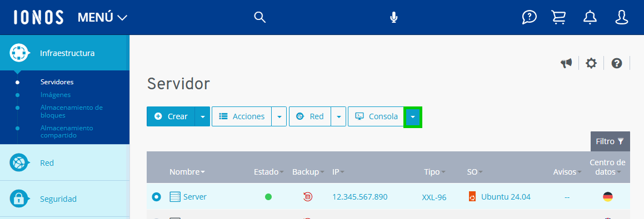Open Almacenamiento de bloques in sidebar

coord(72,111)
